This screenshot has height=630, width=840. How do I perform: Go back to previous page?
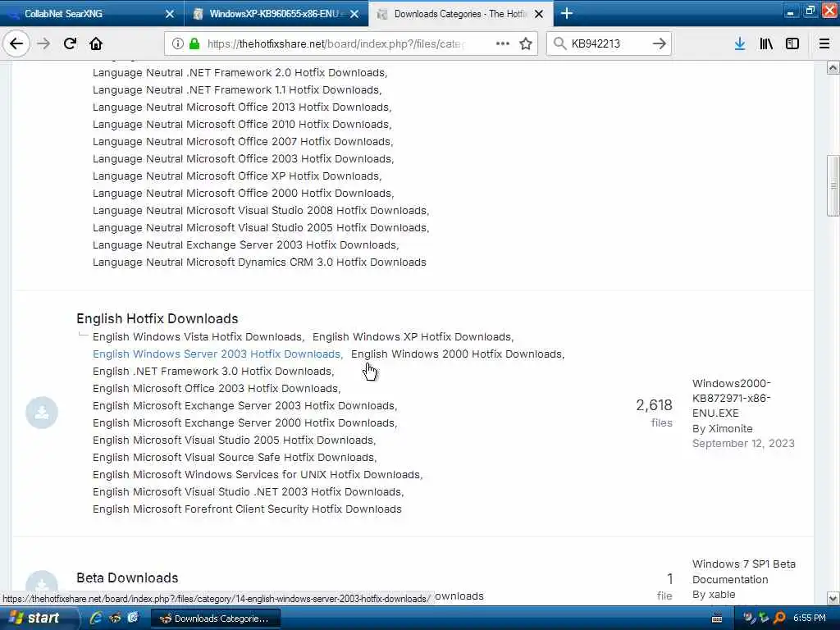point(16,43)
